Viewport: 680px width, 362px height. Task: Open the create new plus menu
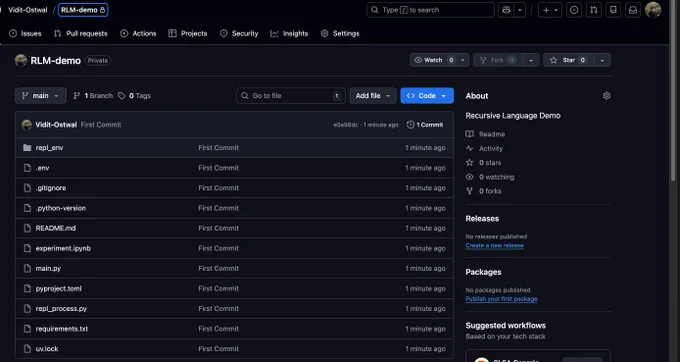tap(550, 10)
